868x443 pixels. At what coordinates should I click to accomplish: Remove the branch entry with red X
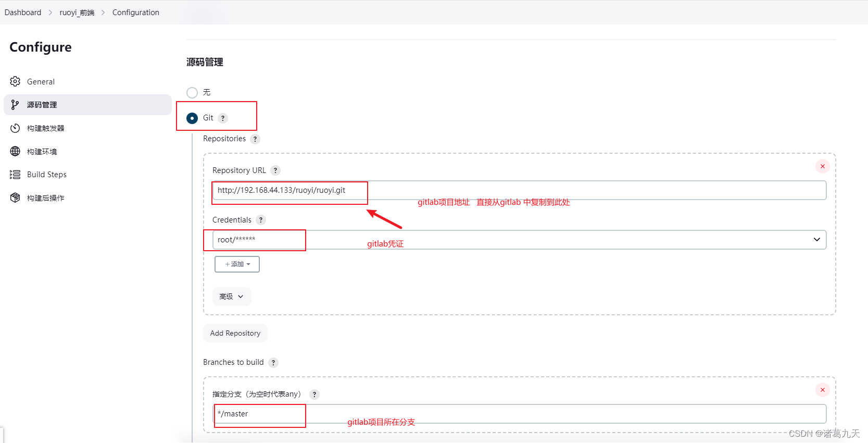tap(823, 390)
